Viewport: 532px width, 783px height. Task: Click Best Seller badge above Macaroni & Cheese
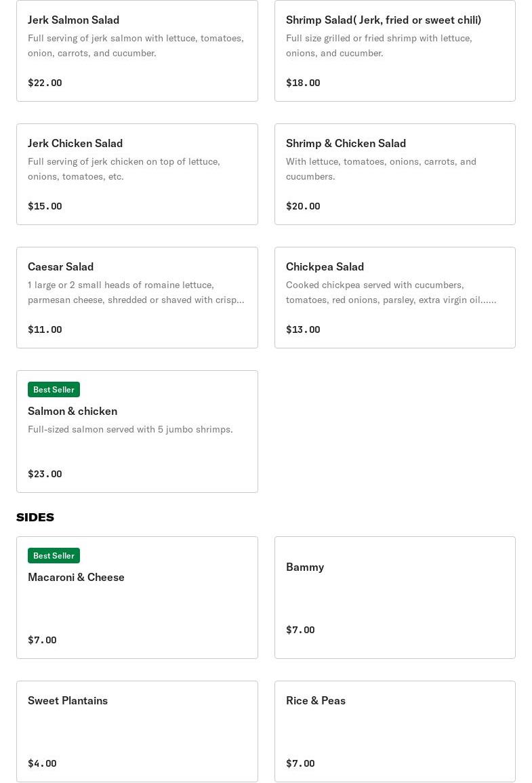[54, 555]
